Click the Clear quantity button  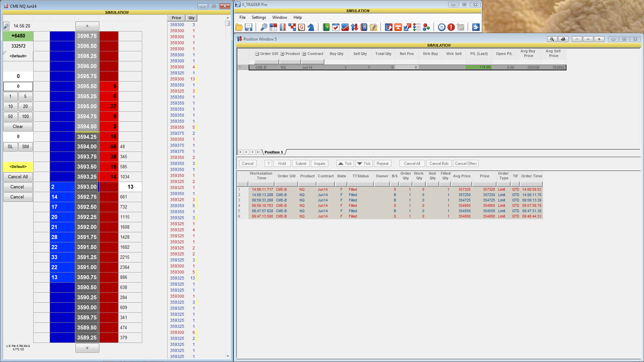point(18,127)
